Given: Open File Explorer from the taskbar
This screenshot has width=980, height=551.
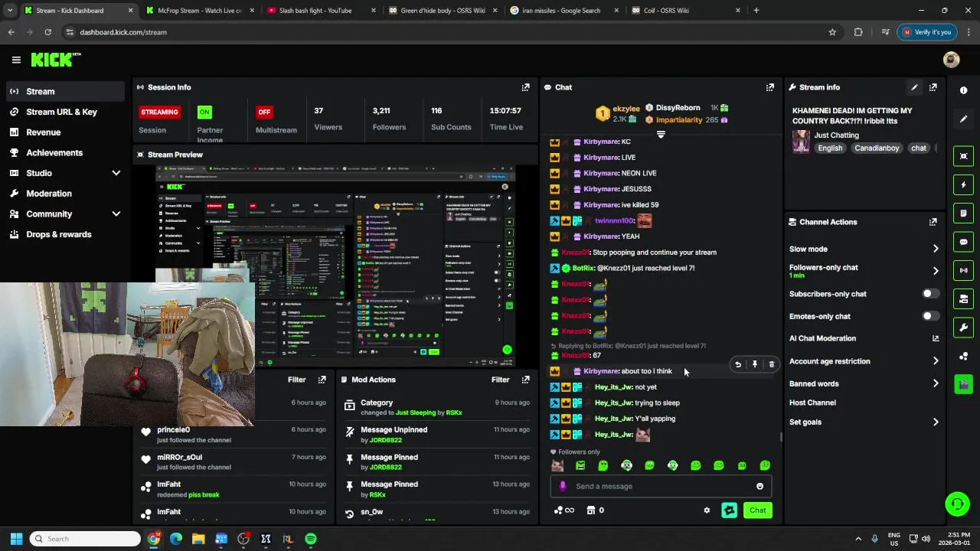Looking at the screenshot, I should tap(198, 539).
